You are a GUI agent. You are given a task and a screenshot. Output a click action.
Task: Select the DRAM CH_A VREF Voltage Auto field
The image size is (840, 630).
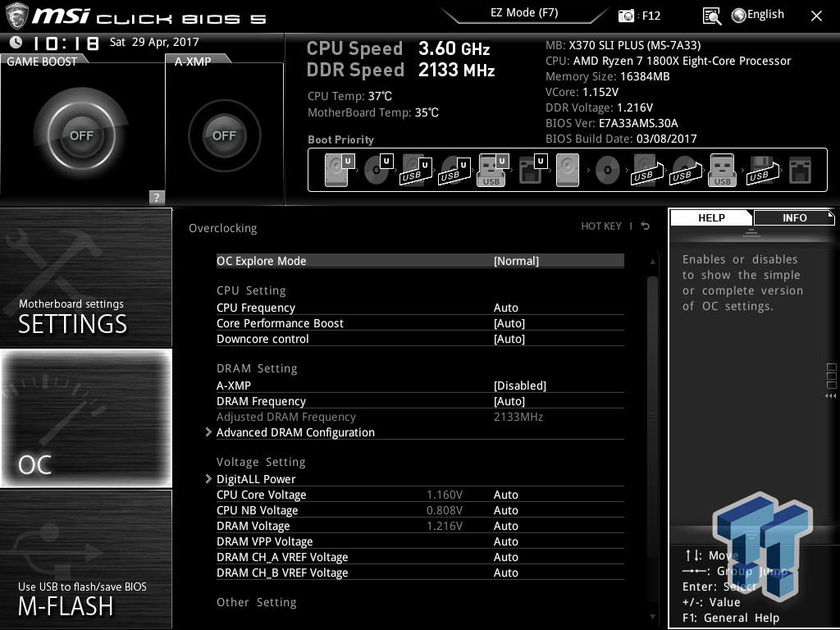point(505,557)
